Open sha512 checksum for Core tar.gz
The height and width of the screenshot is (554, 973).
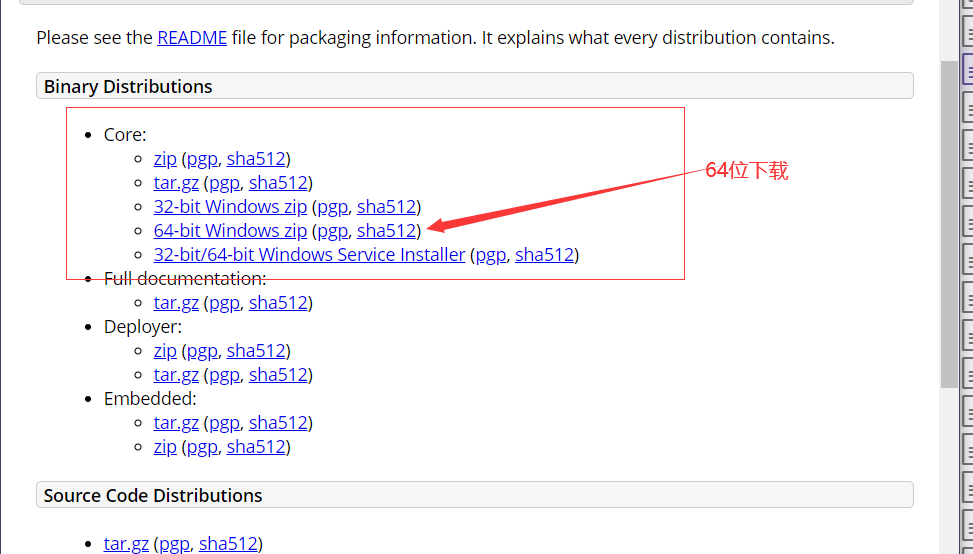tap(278, 183)
